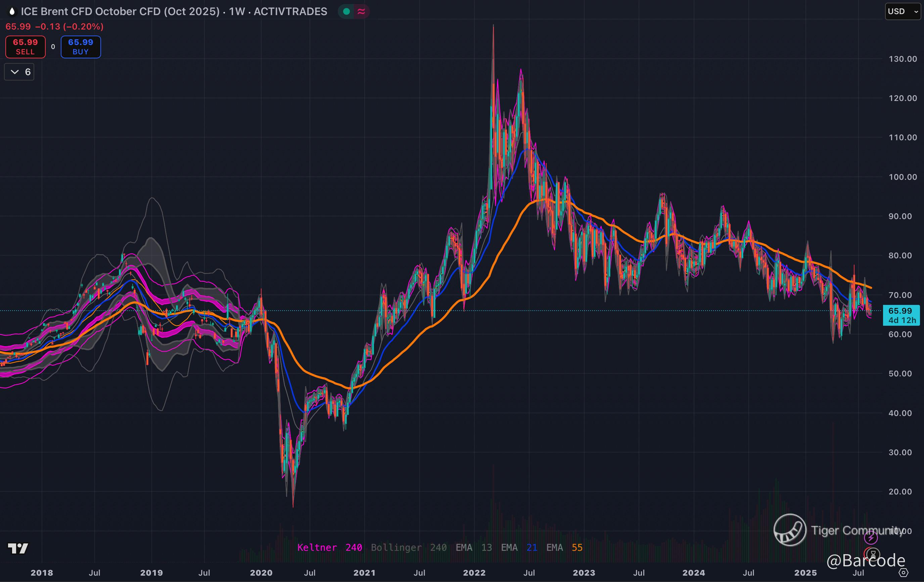The image size is (924, 582).
Task: Click the 2022 marker on time axis
Action: (x=474, y=573)
